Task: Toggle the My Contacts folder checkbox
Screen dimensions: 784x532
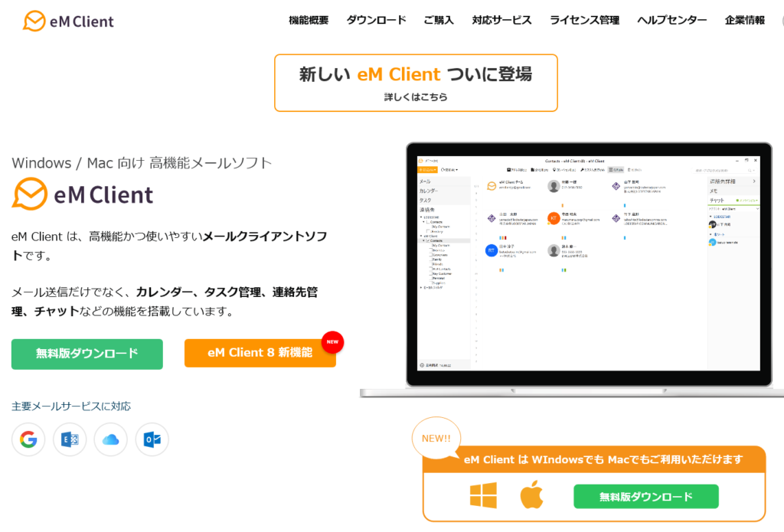Action: pos(432,227)
